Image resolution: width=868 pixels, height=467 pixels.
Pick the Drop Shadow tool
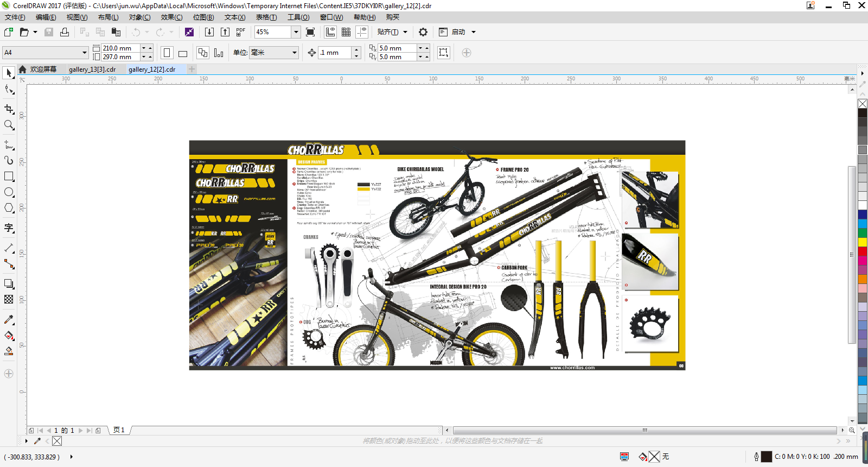(x=9, y=283)
